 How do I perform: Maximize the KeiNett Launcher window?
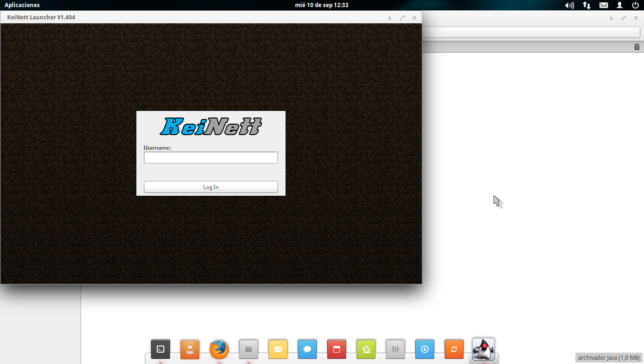point(402,18)
